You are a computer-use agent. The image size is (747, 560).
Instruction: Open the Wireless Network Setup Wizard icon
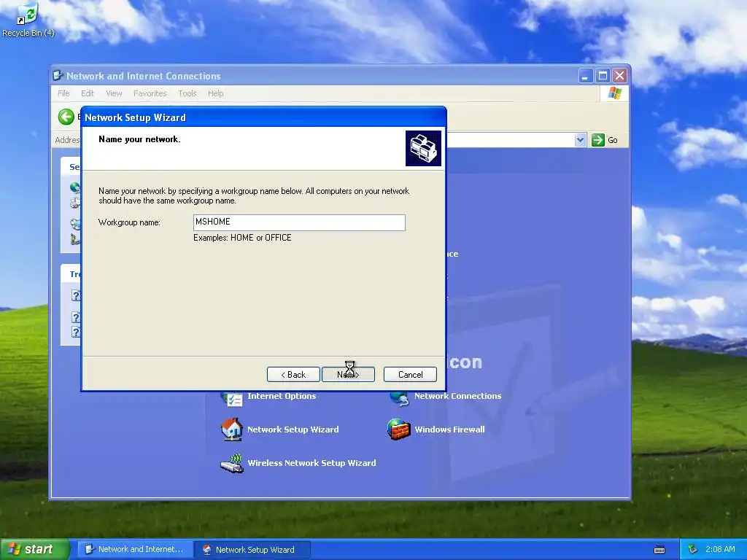point(232,463)
